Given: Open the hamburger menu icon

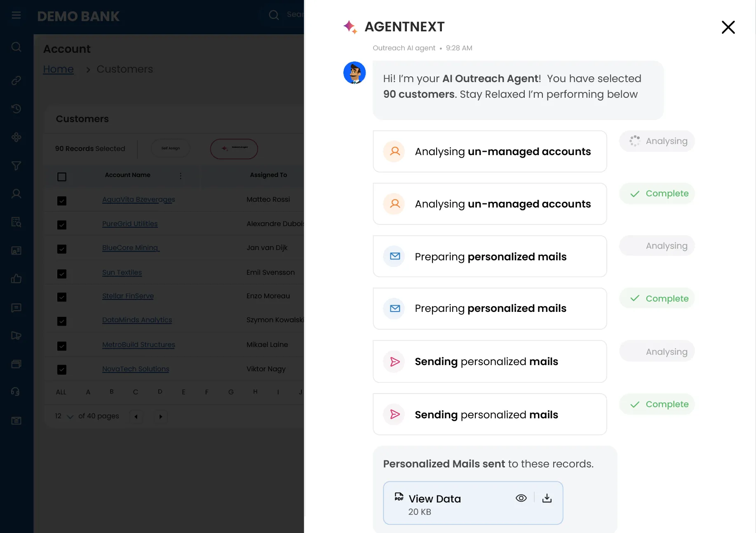Looking at the screenshot, I should (x=16, y=16).
